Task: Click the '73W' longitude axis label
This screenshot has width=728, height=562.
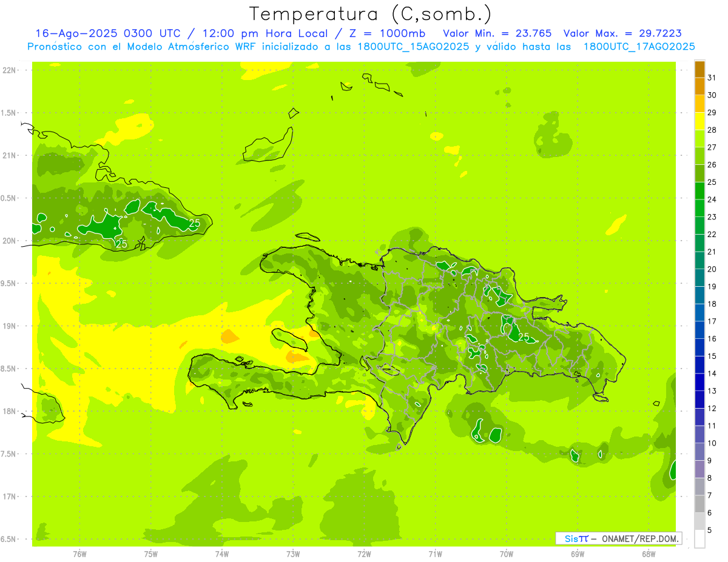Action: pos(293,554)
